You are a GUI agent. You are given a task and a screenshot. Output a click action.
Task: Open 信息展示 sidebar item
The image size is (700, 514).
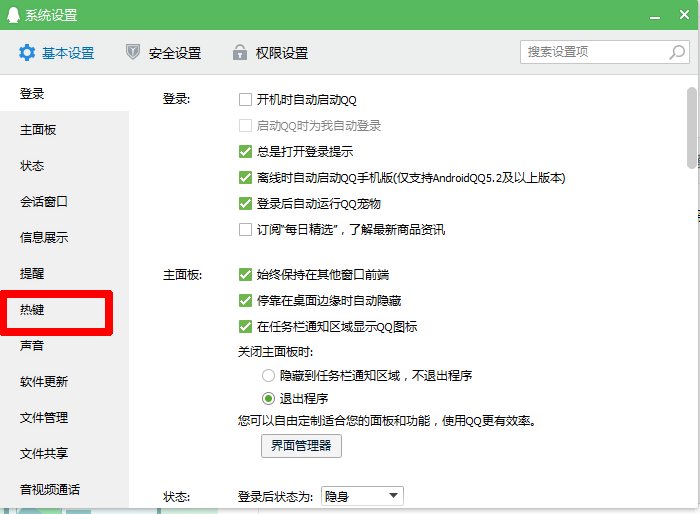[64, 238]
